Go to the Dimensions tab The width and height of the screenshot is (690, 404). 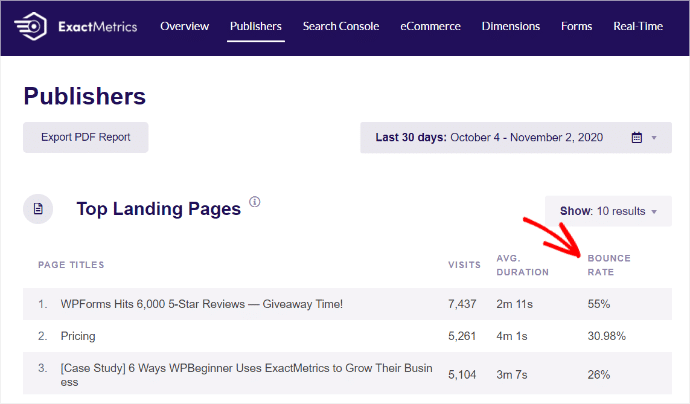510,26
